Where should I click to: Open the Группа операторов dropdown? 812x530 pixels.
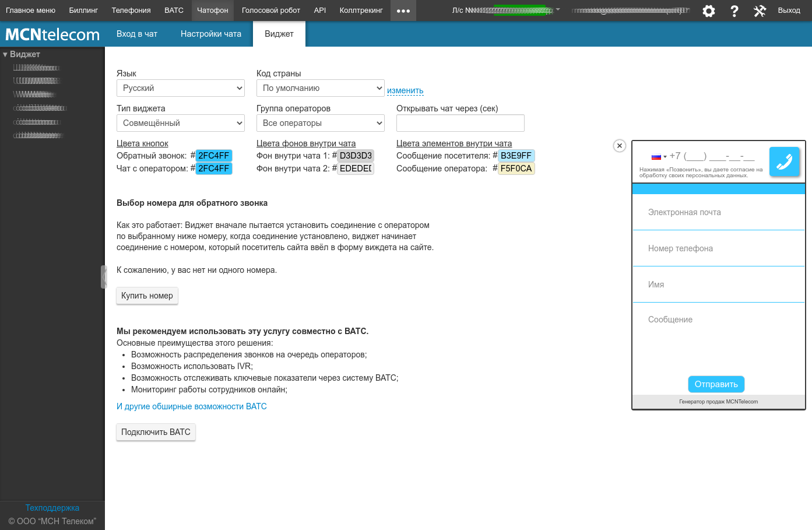(x=321, y=123)
